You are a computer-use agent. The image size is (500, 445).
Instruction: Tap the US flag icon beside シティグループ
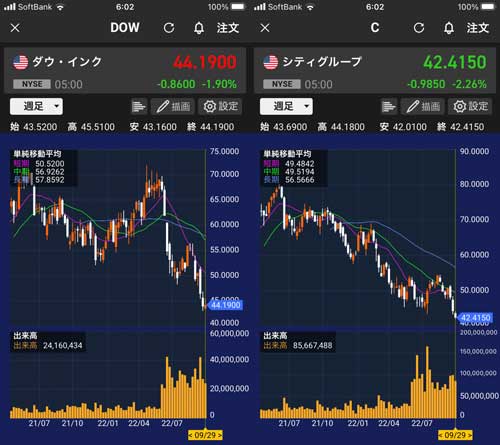tap(271, 62)
